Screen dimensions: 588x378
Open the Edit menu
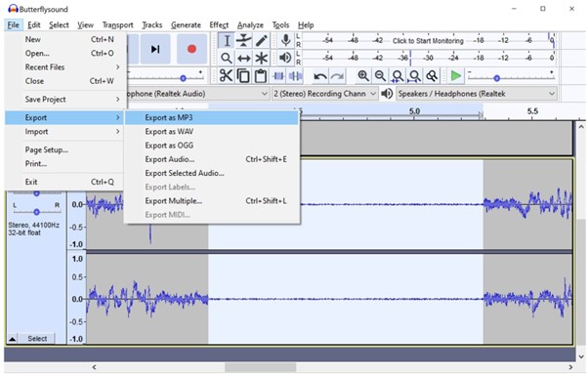click(34, 25)
